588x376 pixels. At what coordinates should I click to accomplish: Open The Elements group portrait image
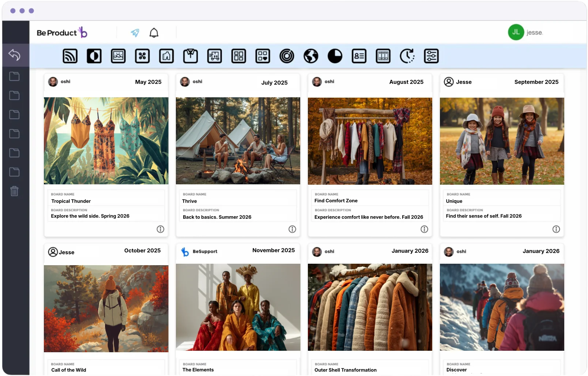coord(238,307)
